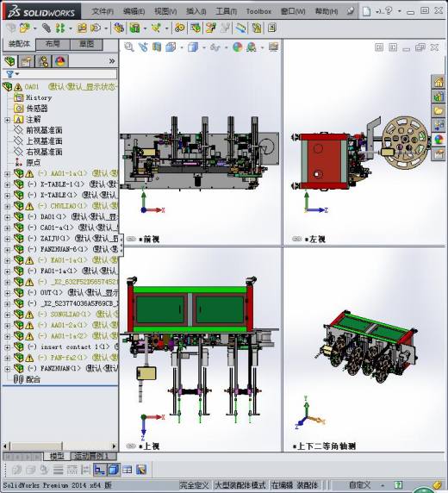Expand the insert contact 1<1> node
The image size is (448, 493).
click(x=7, y=347)
